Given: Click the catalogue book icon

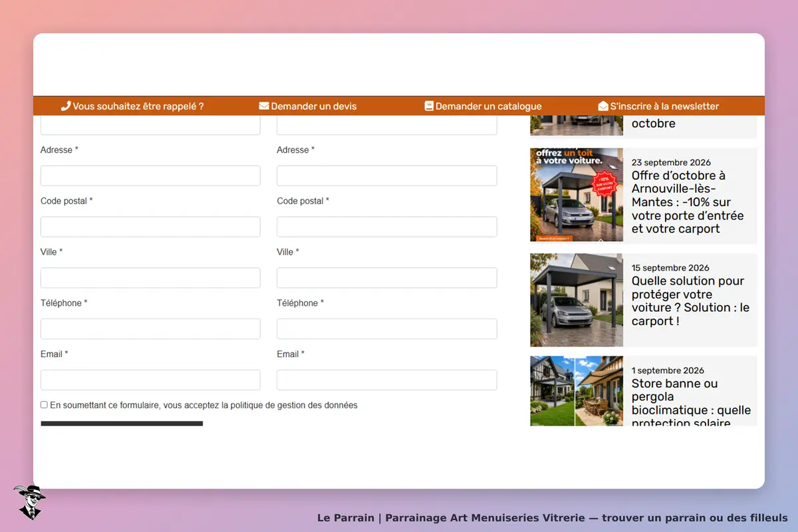Looking at the screenshot, I should coord(429,106).
